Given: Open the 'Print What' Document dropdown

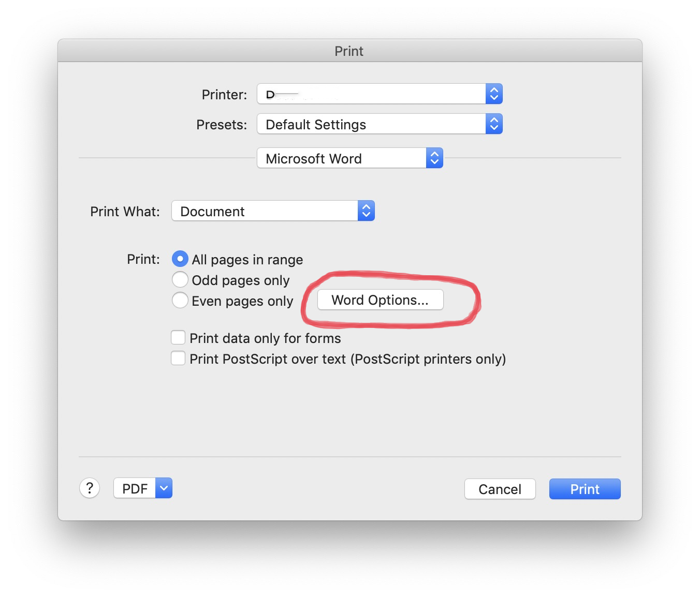Looking at the screenshot, I should pyautogui.click(x=267, y=211).
